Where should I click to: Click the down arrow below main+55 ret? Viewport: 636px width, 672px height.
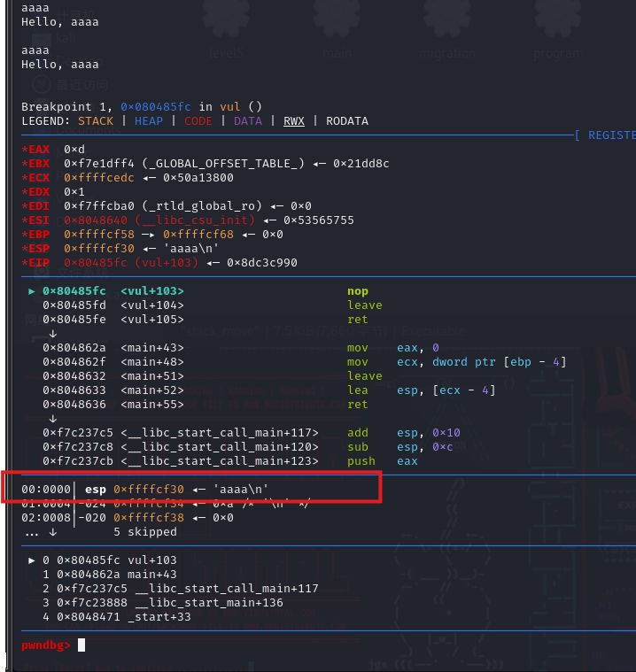(53, 419)
